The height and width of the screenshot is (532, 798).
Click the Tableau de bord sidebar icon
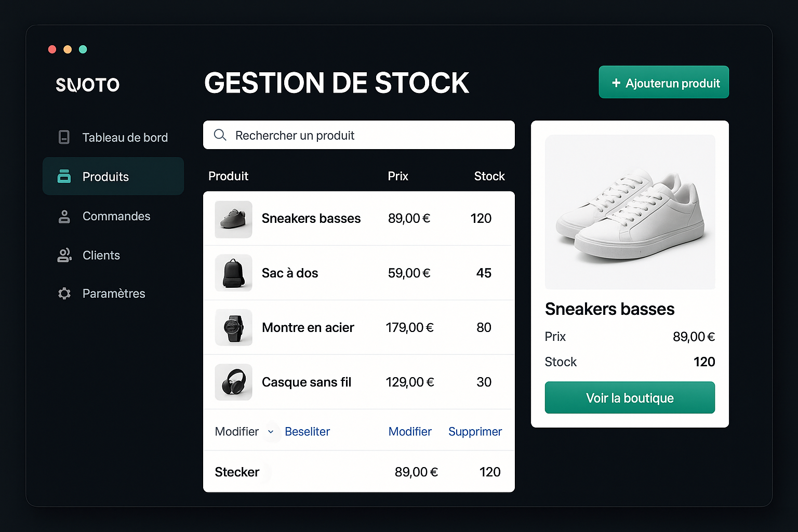pyautogui.click(x=64, y=137)
